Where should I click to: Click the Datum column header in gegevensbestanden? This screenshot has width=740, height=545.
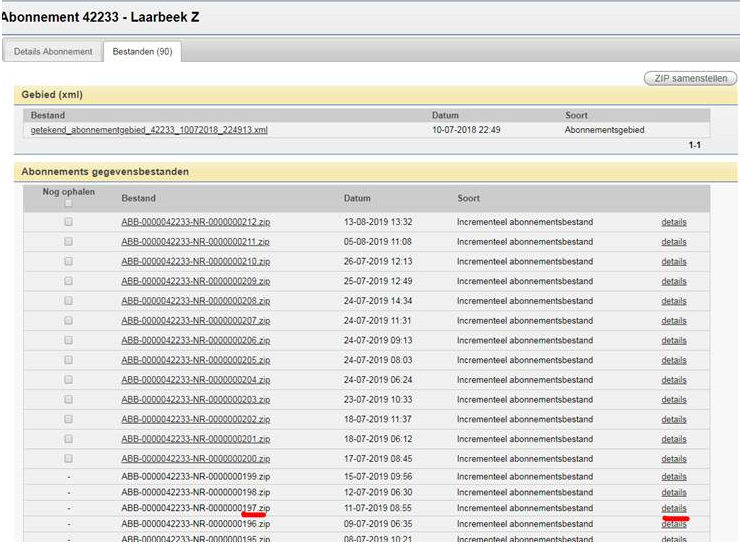click(357, 198)
